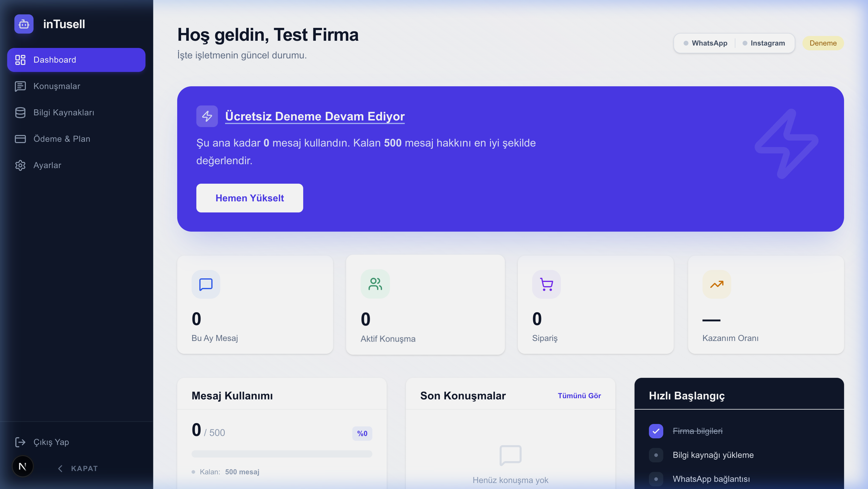This screenshot has height=489, width=868.
Task: Click the empty chat bubble in Son Konuşmalar
Action: pyautogui.click(x=510, y=455)
